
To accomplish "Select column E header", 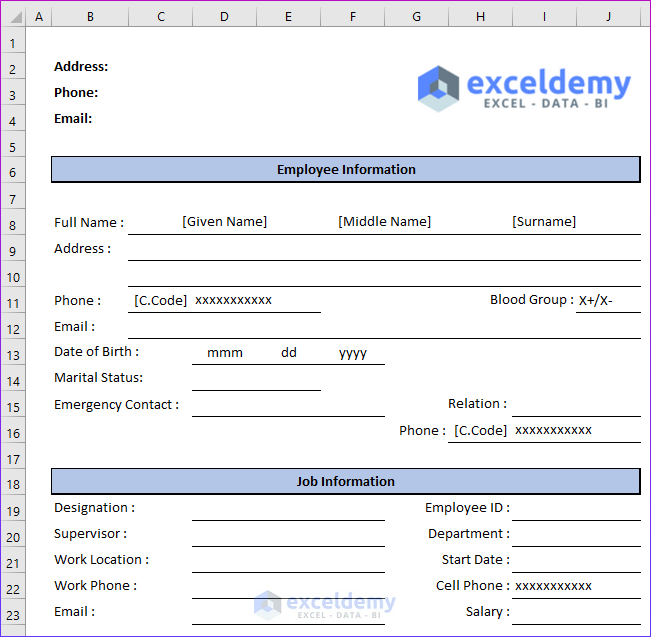I will pyautogui.click(x=288, y=17).
